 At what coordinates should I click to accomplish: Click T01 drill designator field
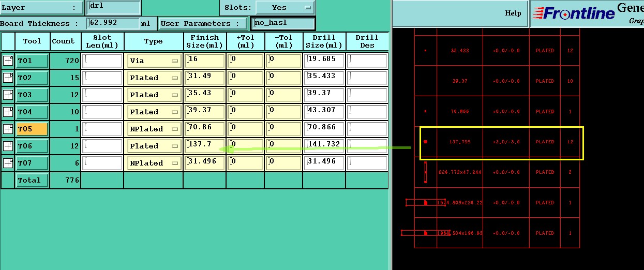[367, 61]
